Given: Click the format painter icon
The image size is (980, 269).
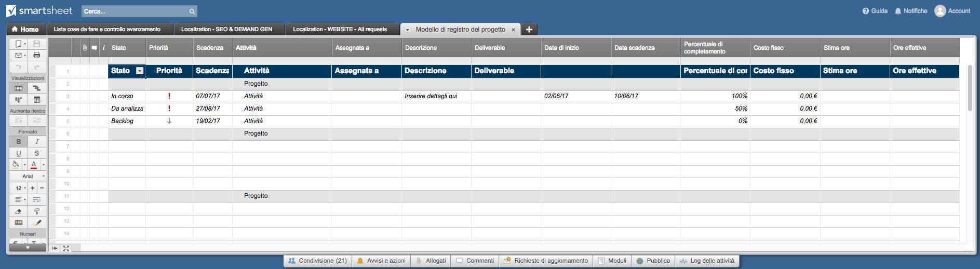Looking at the screenshot, I should click(37, 211).
